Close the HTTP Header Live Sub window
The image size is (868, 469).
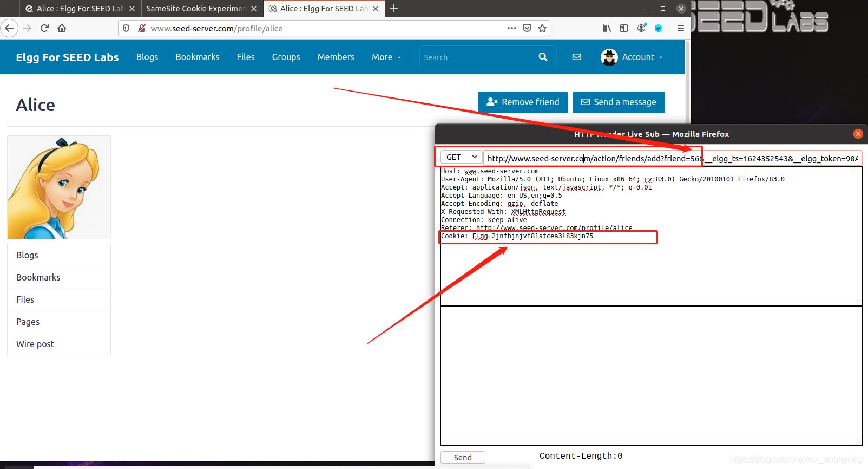[x=858, y=134]
